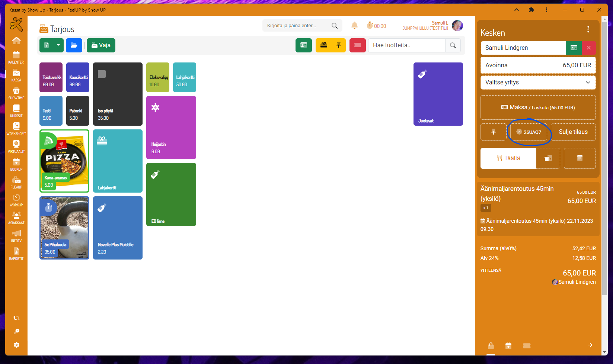613x364 pixels.
Task: Click the Sulje tilaus button
Action: coord(573,132)
